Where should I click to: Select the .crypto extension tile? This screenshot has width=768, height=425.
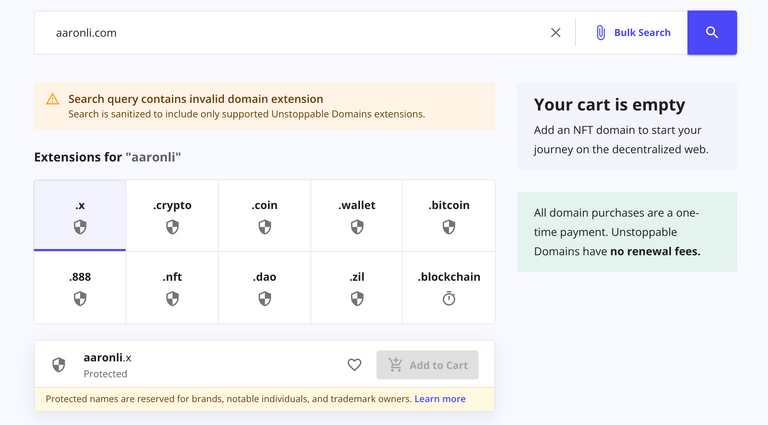coord(172,215)
